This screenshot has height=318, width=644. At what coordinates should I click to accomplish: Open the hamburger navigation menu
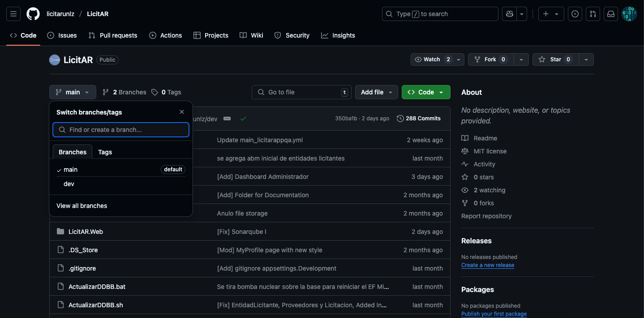tap(13, 14)
